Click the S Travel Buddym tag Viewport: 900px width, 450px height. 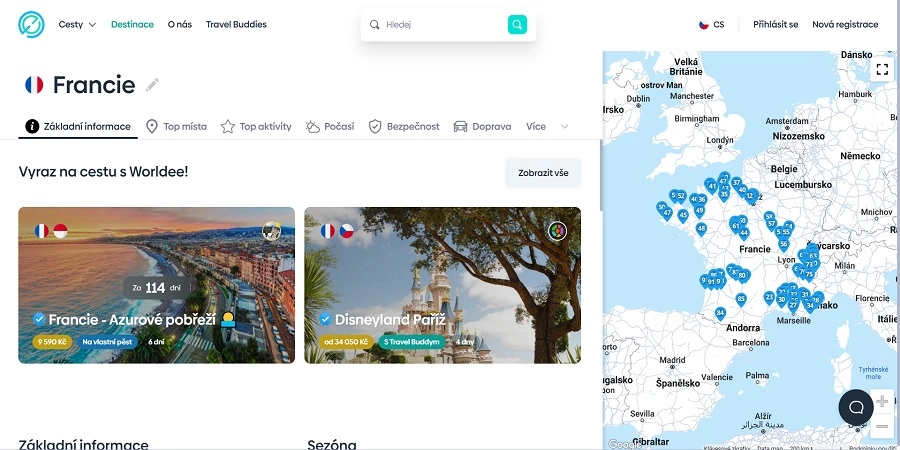tap(412, 342)
